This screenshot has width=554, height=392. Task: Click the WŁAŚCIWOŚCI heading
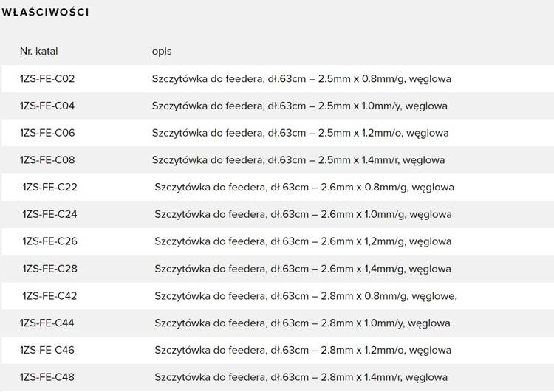coord(45,13)
